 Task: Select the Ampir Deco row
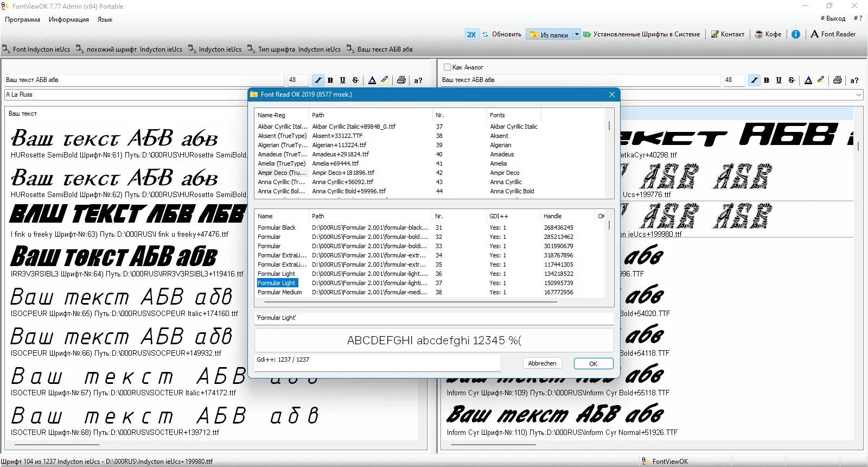[x=431, y=173]
